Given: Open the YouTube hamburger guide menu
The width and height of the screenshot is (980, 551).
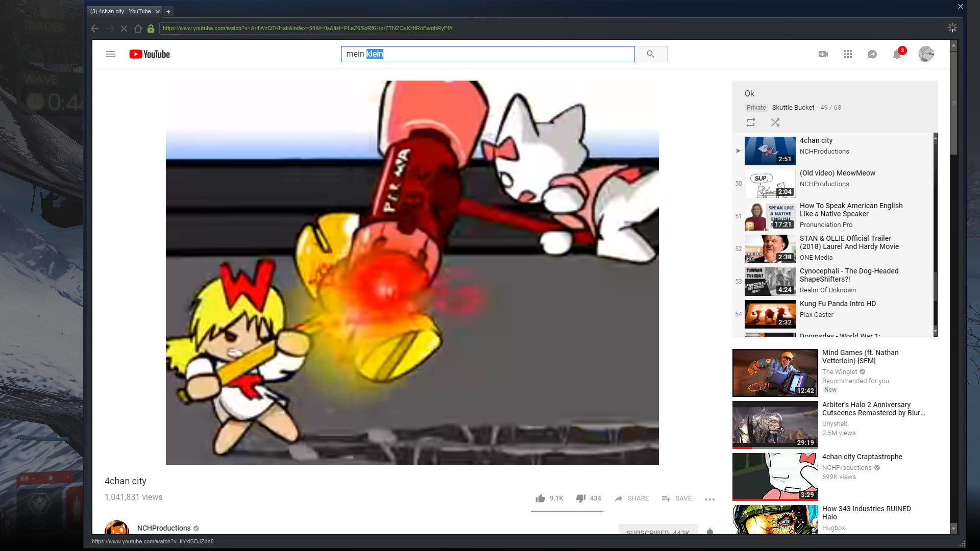Looking at the screenshot, I should pyautogui.click(x=111, y=54).
